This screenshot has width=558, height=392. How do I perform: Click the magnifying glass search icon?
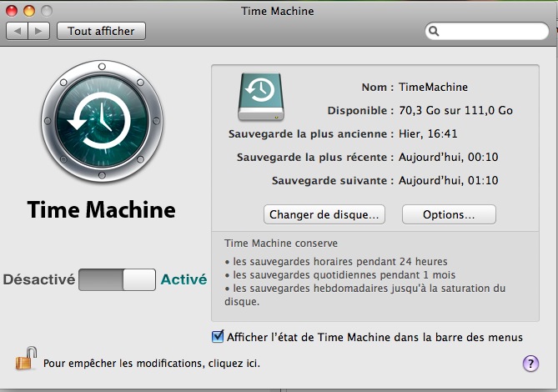click(x=435, y=32)
